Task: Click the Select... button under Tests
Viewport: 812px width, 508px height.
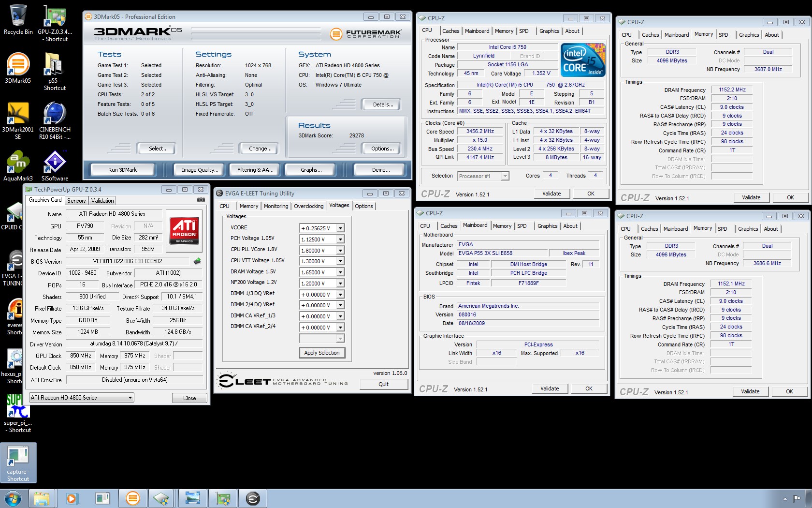Action: point(158,149)
